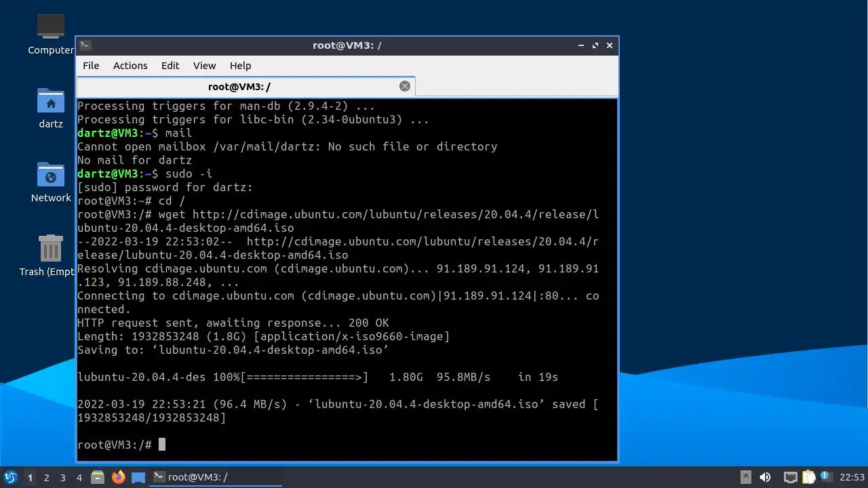The width and height of the screenshot is (868, 488).
Task: Select the Computer desktop icon
Action: click(51, 34)
